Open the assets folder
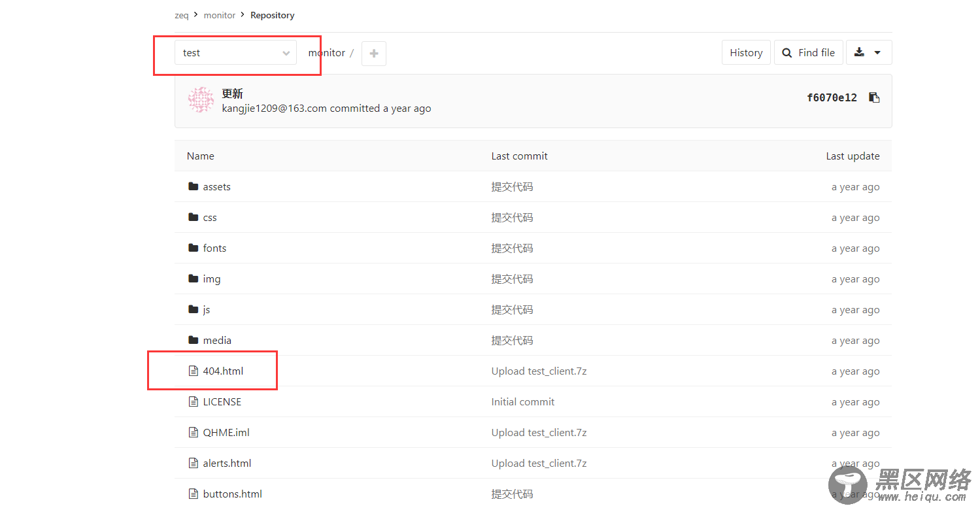 pyautogui.click(x=217, y=187)
